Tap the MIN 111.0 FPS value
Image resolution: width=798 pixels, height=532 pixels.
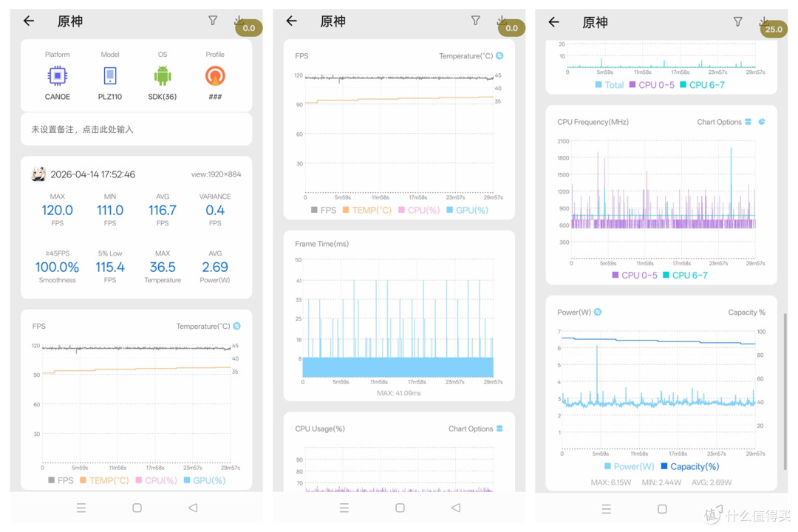click(110, 211)
